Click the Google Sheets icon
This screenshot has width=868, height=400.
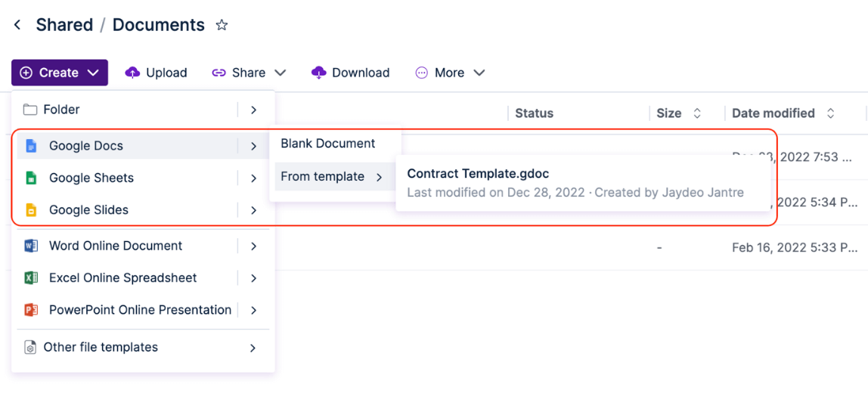click(x=31, y=178)
